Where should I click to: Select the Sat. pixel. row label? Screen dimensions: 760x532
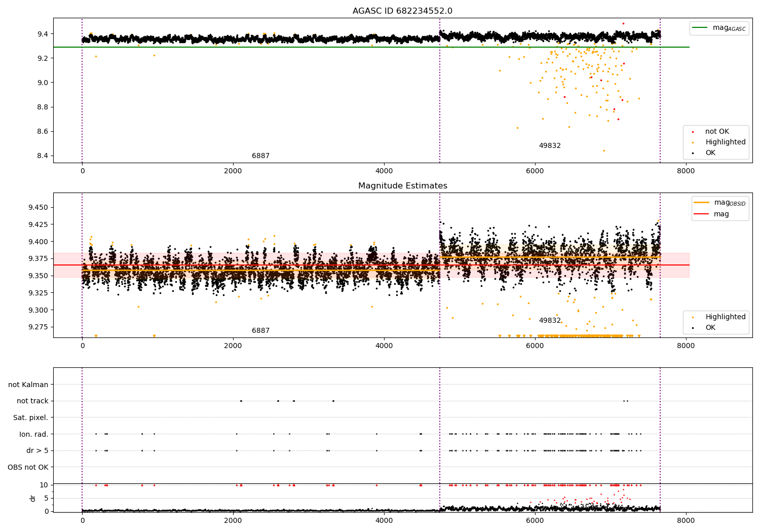[x=31, y=417]
